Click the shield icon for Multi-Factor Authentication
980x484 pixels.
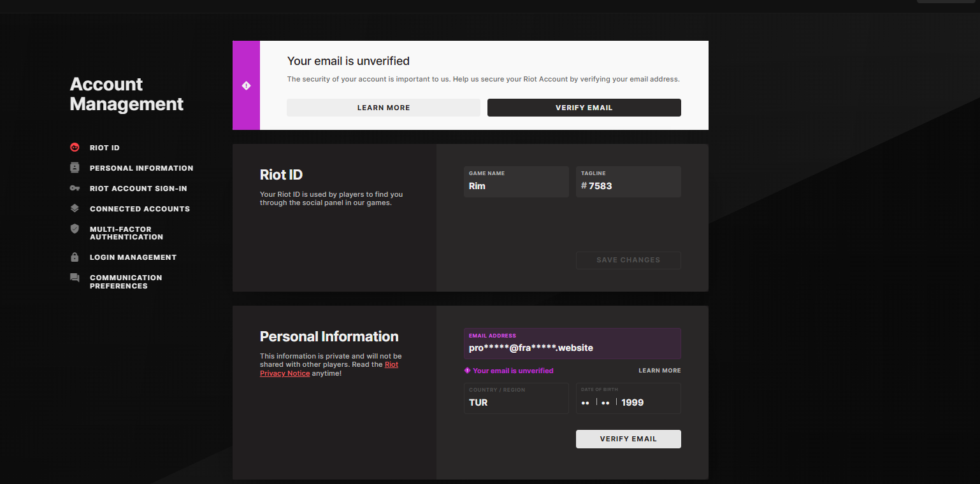point(75,229)
